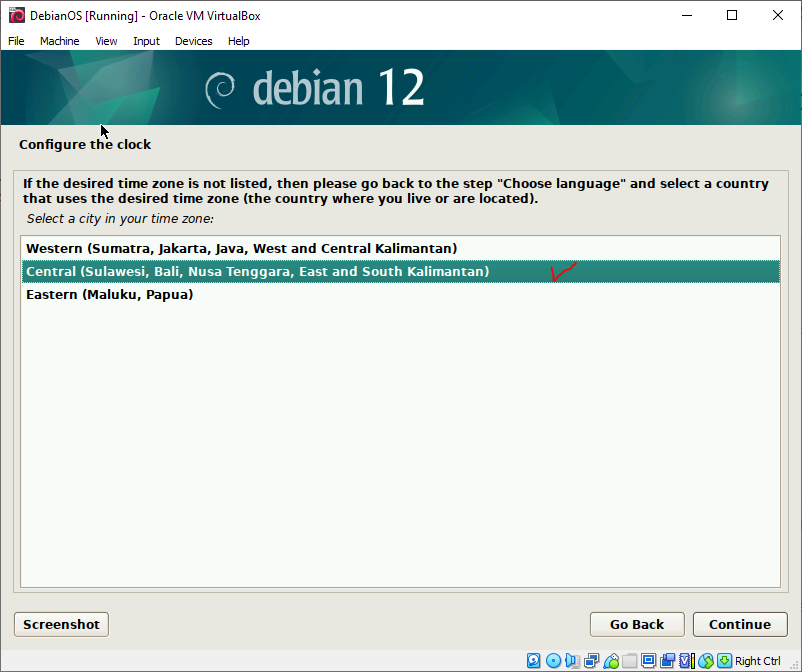Click the keyboard capture arrow icon

[x=724, y=661]
